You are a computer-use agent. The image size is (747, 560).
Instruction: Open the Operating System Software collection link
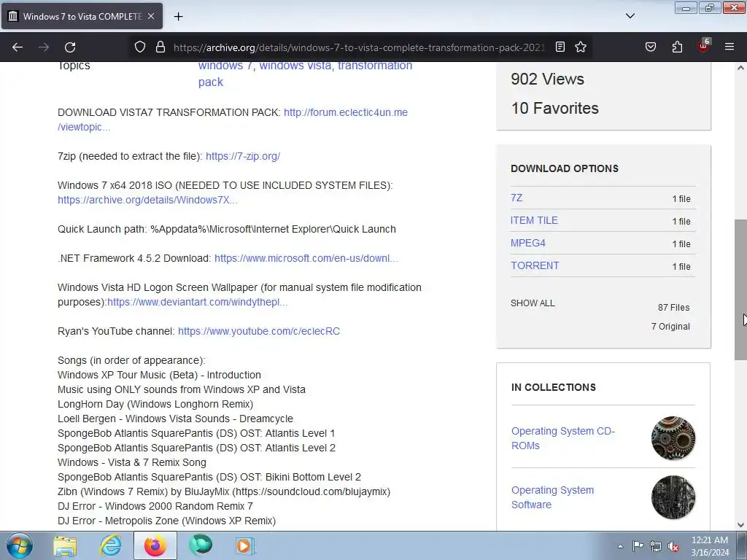click(x=553, y=497)
